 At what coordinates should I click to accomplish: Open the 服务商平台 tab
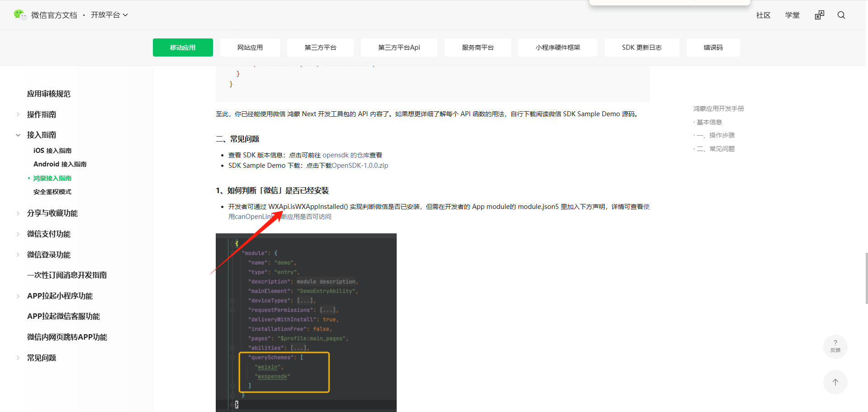(x=478, y=47)
